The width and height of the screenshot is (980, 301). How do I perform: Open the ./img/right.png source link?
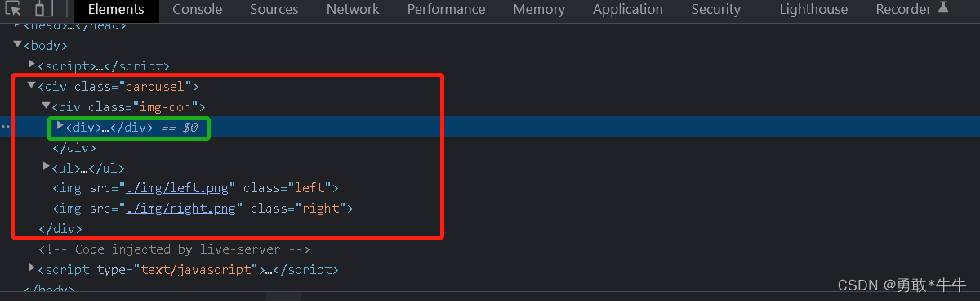pos(184,209)
